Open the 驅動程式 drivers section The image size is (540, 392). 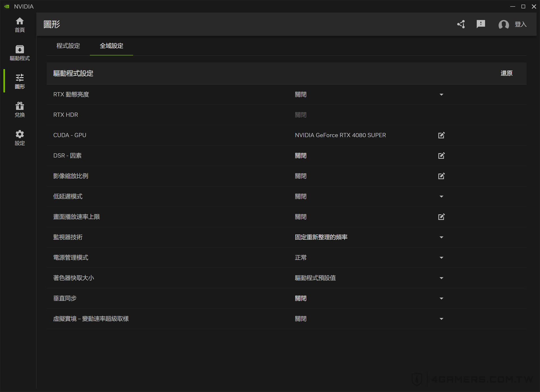click(20, 53)
